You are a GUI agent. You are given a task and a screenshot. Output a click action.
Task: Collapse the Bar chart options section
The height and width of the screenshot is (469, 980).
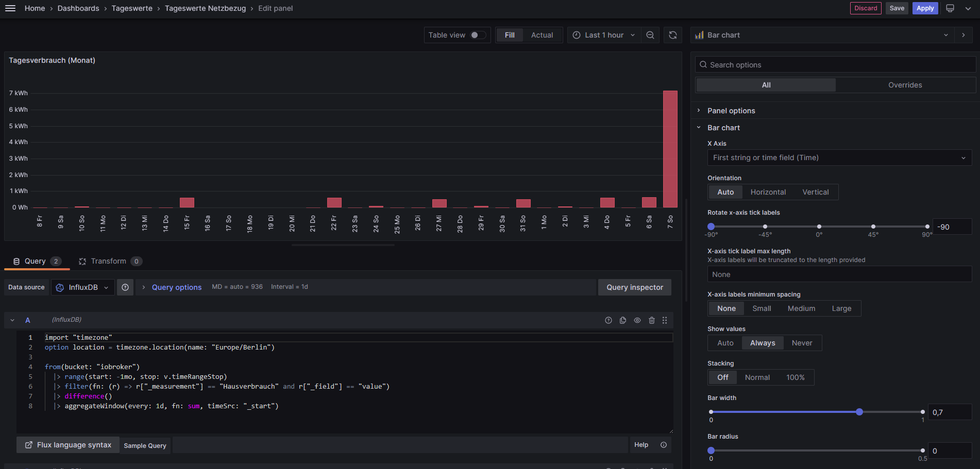click(723, 128)
